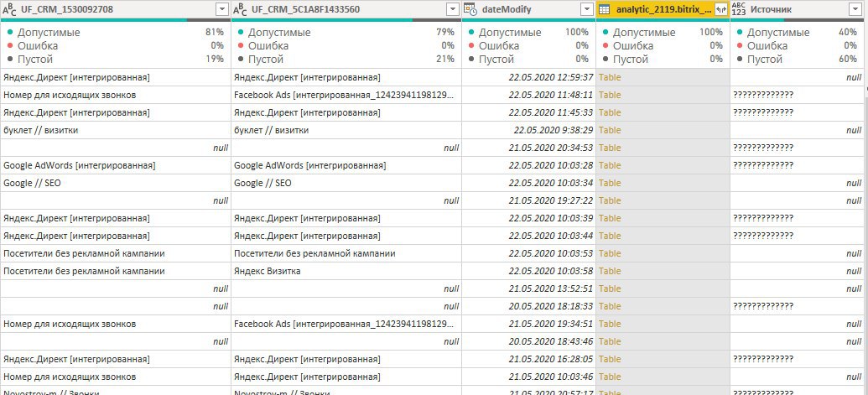This screenshot has width=868, height=395.
Task: Select Facebook Ads cell in the 21.05.2020 19:34:51 row
Action: coord(346,324)
